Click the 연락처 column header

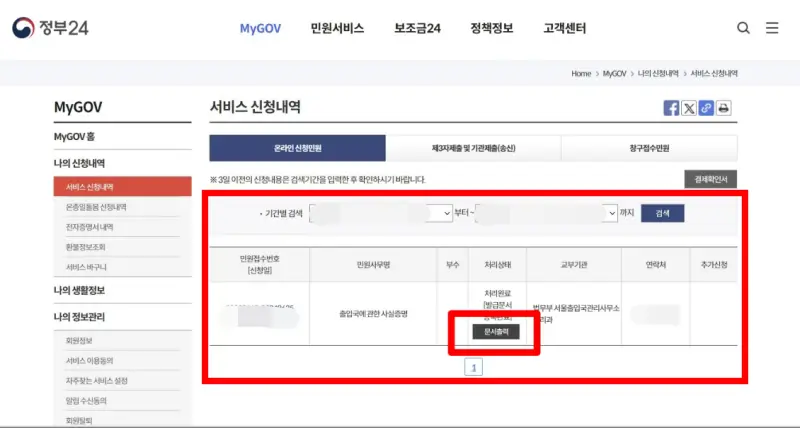point(656,265)
